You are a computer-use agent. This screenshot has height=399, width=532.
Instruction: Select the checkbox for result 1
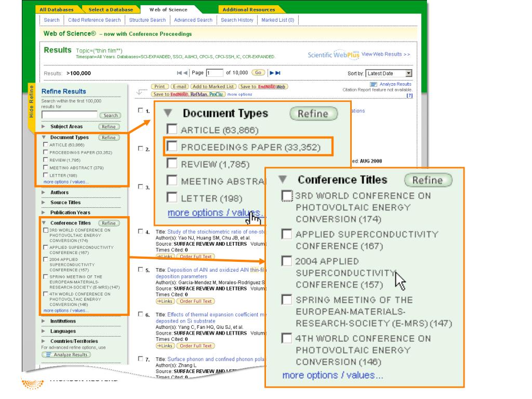(140, 110)
